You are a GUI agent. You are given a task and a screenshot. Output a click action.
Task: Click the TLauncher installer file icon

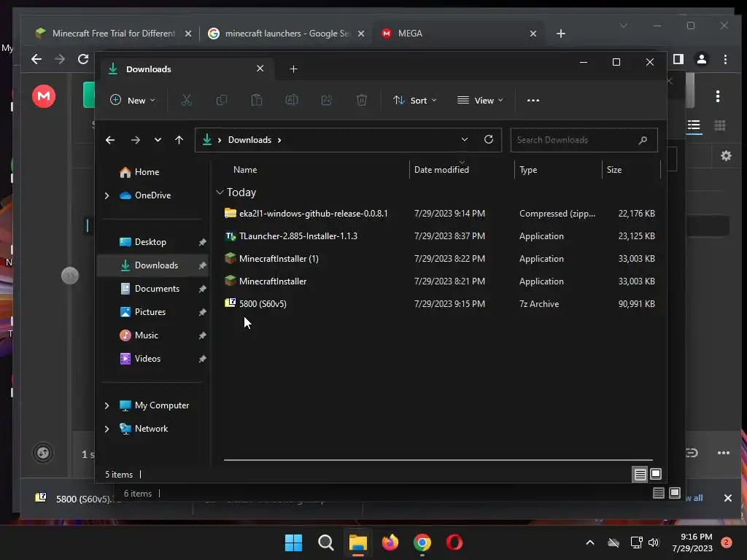pyautogui.click(x=230, y=236)
